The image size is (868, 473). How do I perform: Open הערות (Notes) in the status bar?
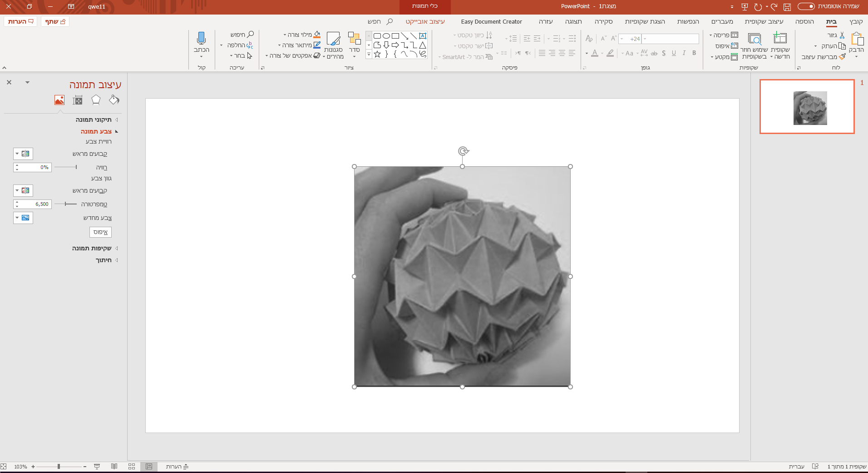(177, 467)
